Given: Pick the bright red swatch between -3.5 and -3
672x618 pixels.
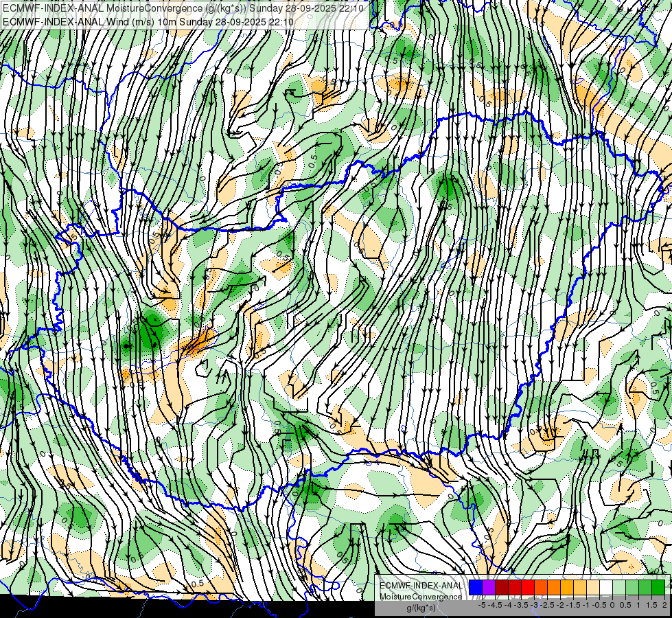Looking at the screenshot, I should [x=528, y=588].
